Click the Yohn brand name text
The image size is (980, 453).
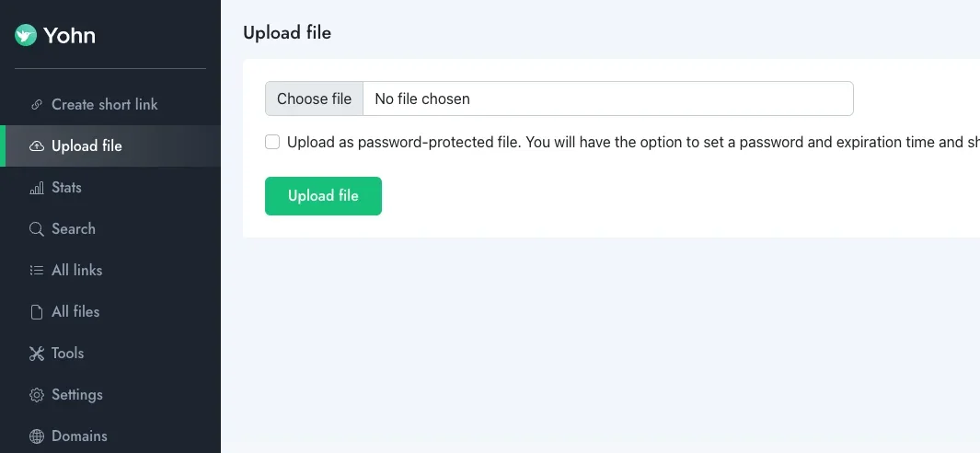coord(69,36)
